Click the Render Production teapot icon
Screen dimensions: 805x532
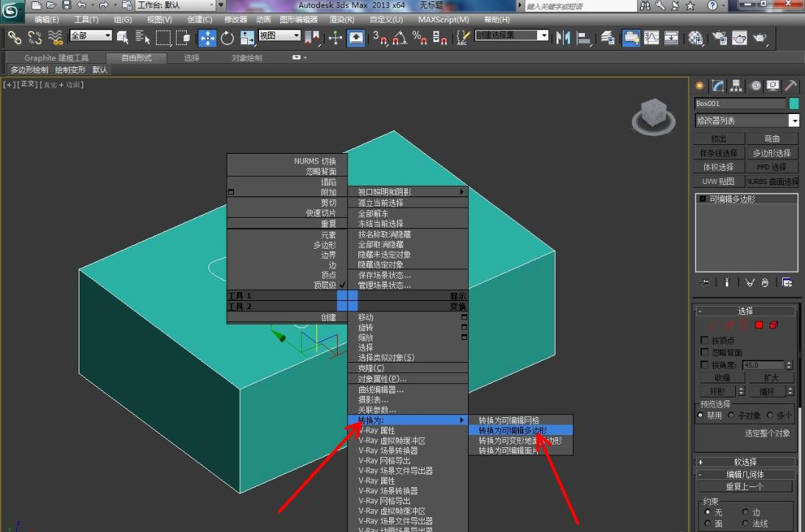(x=759, y=37)
